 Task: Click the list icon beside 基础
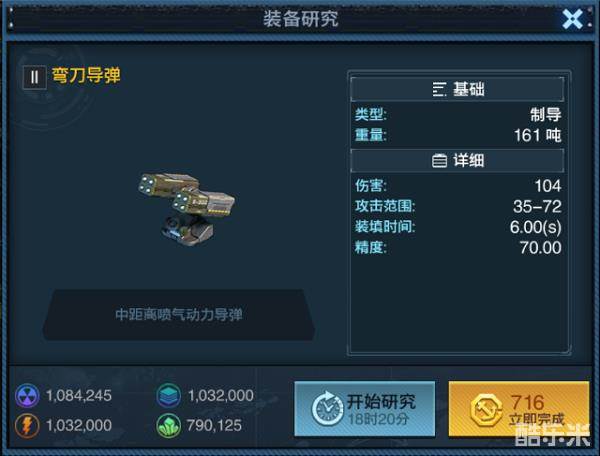[x=439, y=89]
